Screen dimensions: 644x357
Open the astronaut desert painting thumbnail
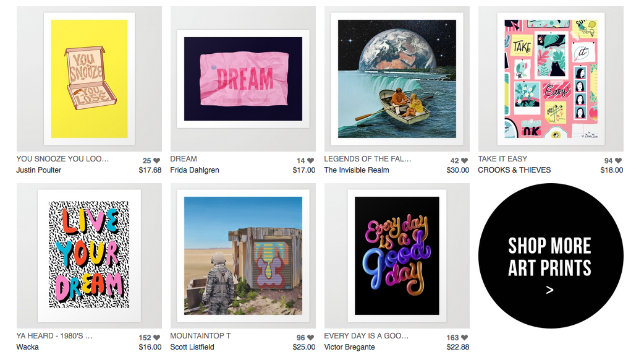243,256
